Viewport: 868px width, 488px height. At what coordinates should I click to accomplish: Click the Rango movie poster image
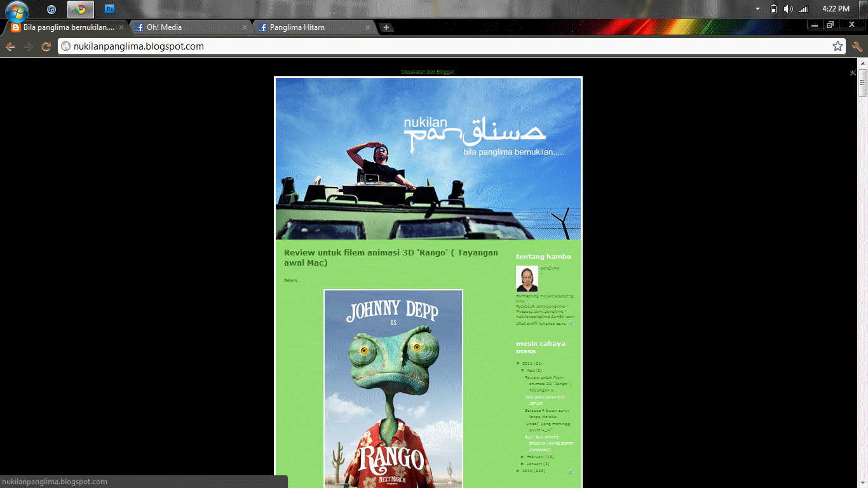393,389
